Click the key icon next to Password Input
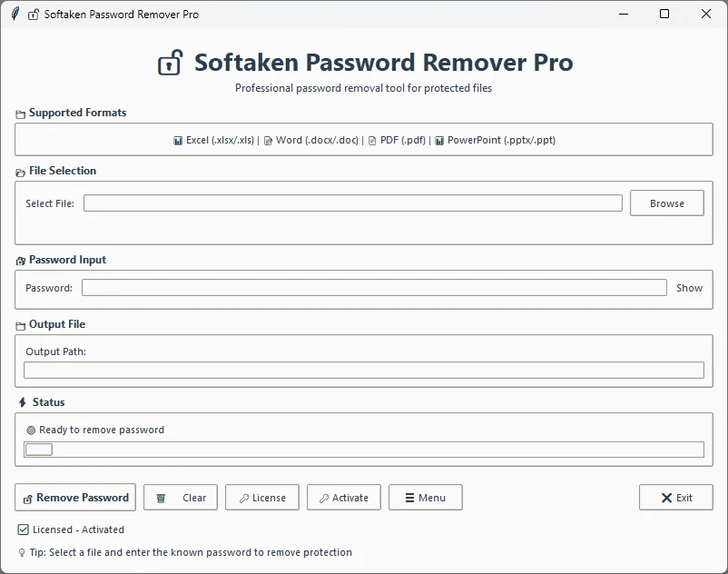Viewport: 728px width, 574px height. click(21, 260)
